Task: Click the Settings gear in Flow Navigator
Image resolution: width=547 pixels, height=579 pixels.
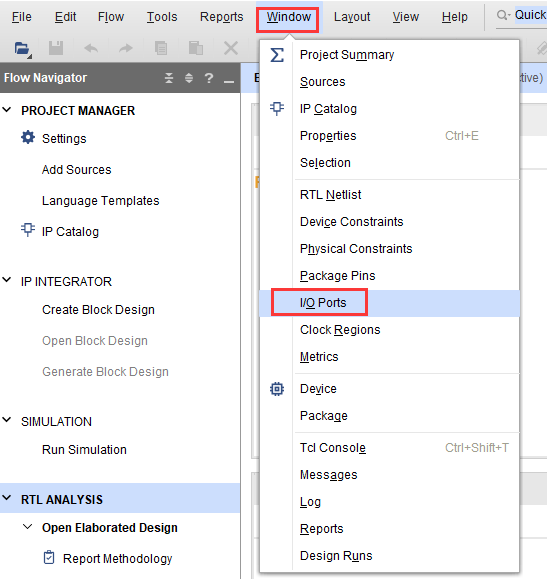Action: click(28, 137)
